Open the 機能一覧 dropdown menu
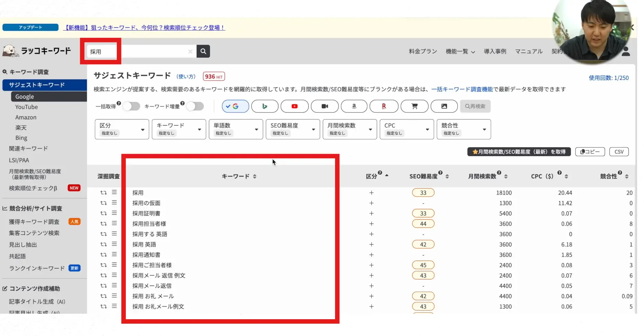The width and height of the screenshot is (644, 336). point(460,51)
